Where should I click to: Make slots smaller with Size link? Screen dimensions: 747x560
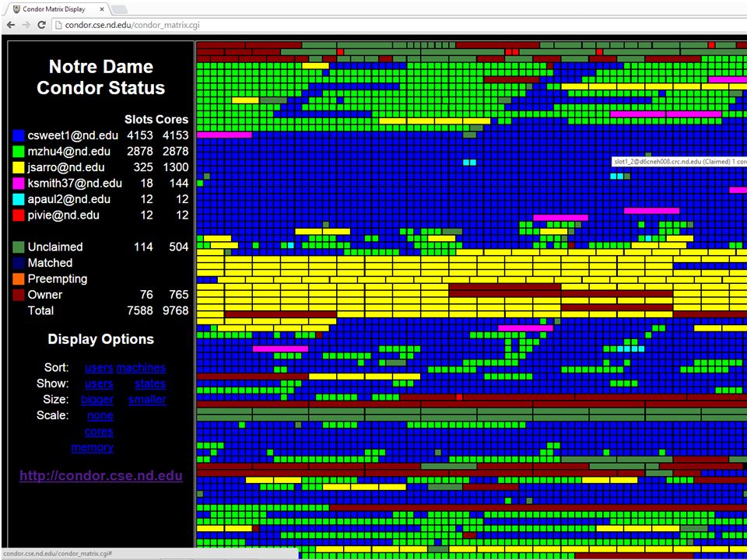(147, 400)
